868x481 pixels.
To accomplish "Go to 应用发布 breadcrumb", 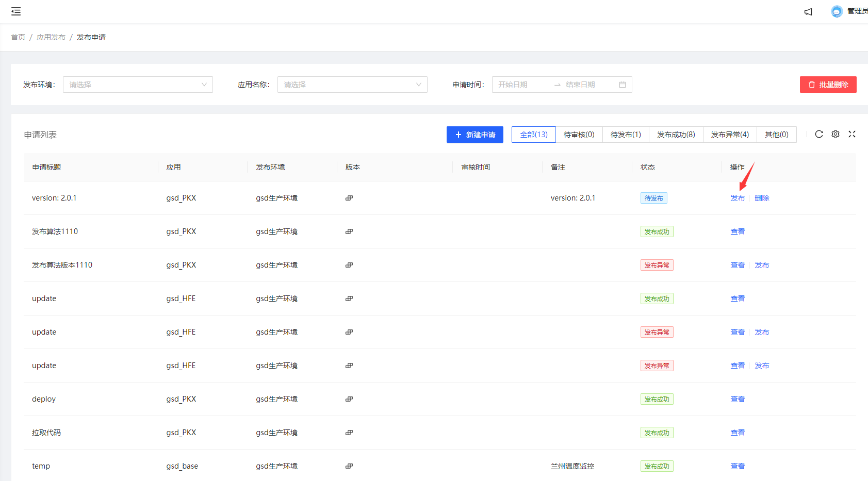I will 51,37.
